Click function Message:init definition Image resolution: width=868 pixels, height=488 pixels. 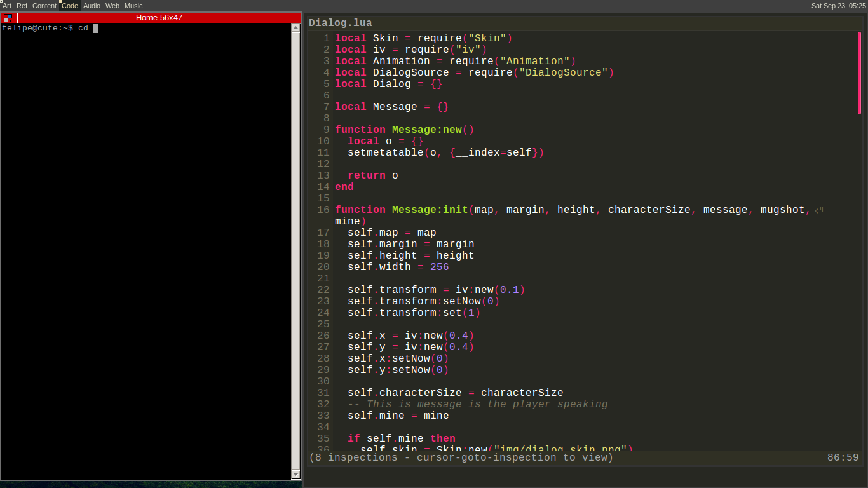[573, 210]
